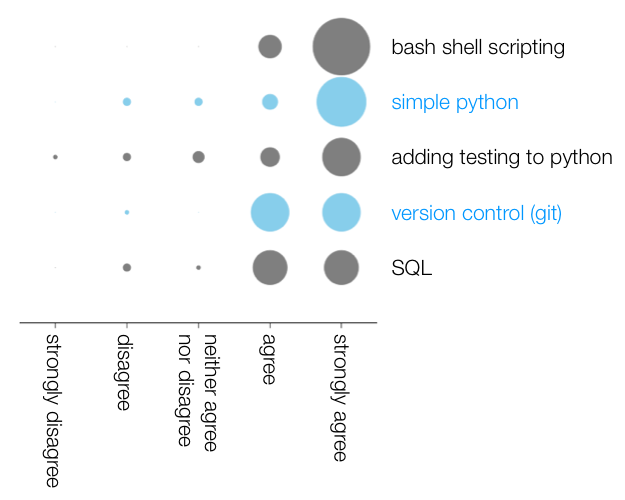Click the 'version control (git)' label
The image size is (625, 500).
click(x=477, y=213)
